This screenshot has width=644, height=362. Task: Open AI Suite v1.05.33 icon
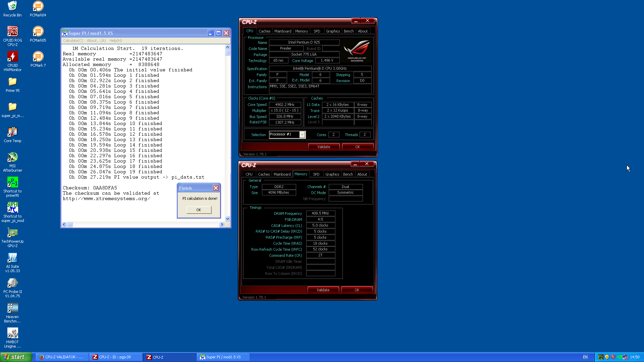pos(12,262)
